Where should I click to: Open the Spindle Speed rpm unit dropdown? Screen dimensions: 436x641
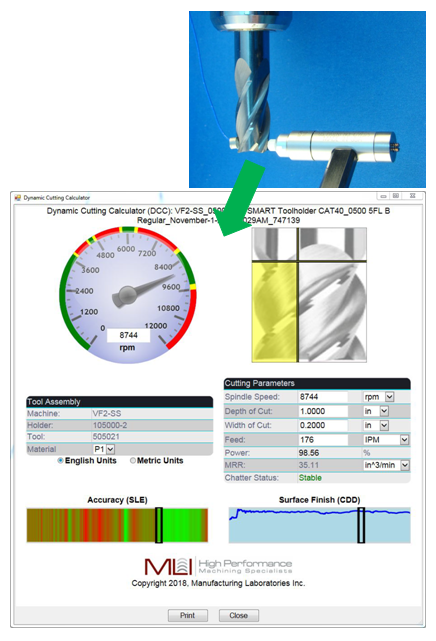coord(389,397)
